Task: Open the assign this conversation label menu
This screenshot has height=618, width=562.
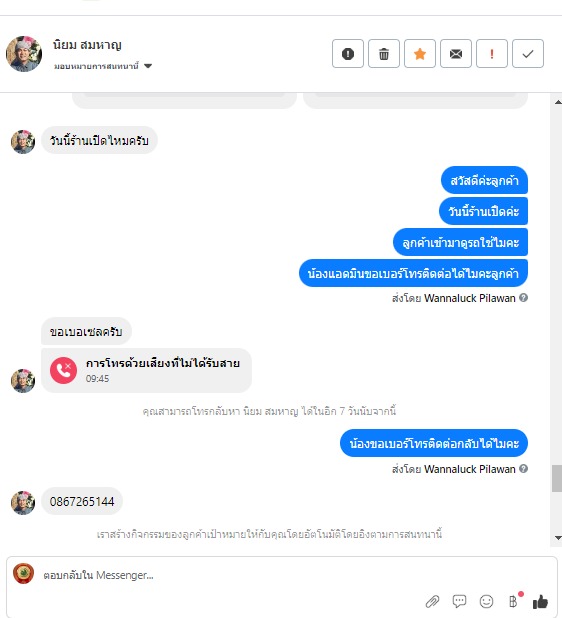Action: [x=97, y=66]
